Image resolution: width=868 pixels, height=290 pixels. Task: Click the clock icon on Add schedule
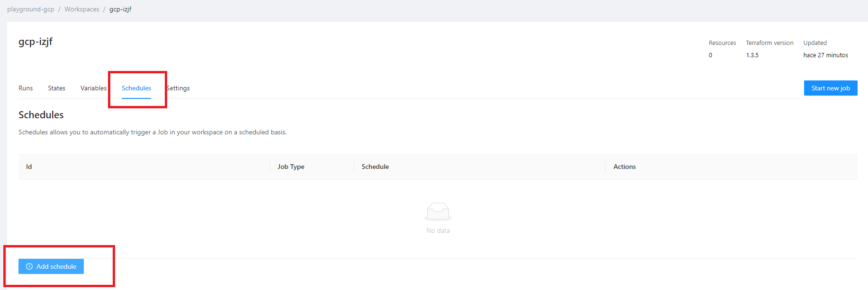(29, 266)
